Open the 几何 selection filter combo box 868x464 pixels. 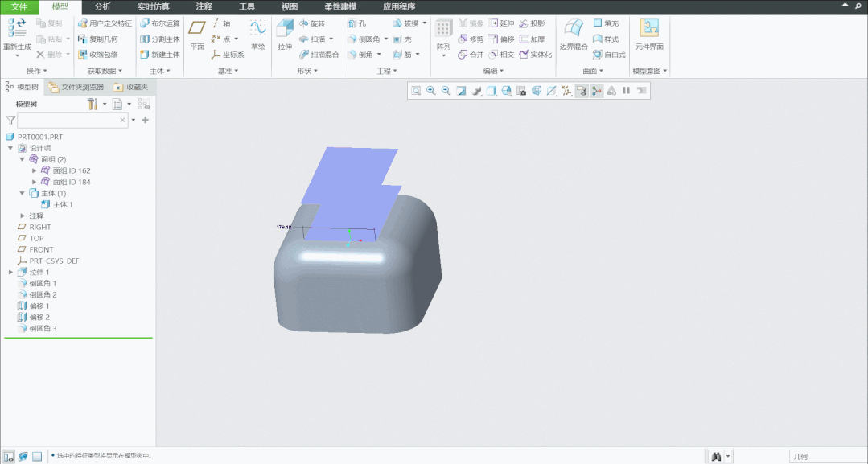827,457
